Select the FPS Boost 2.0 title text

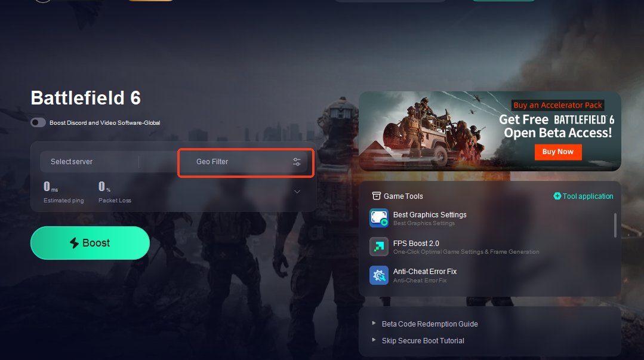coord(416,244)
